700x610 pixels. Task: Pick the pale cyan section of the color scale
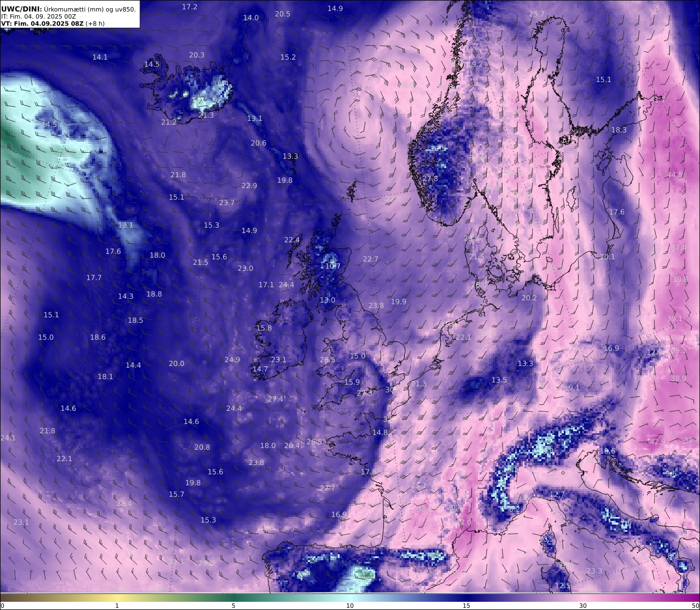pyautogui.click(x=350, y=597)
